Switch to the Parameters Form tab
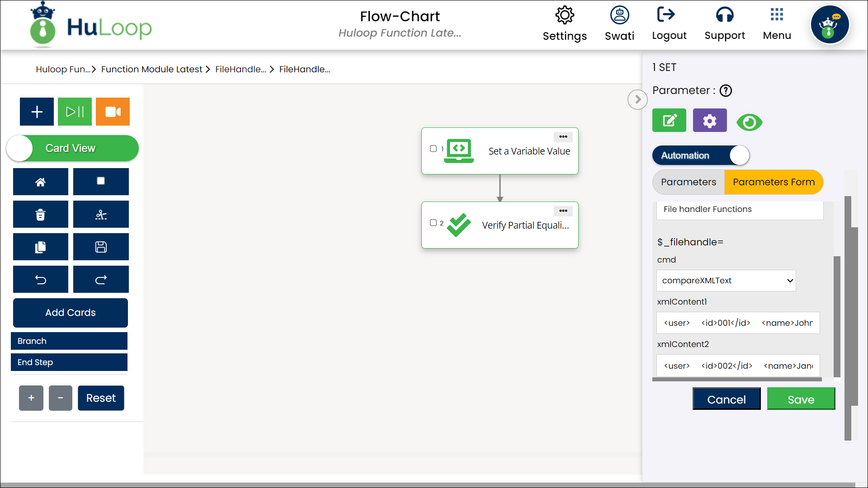 774,182
